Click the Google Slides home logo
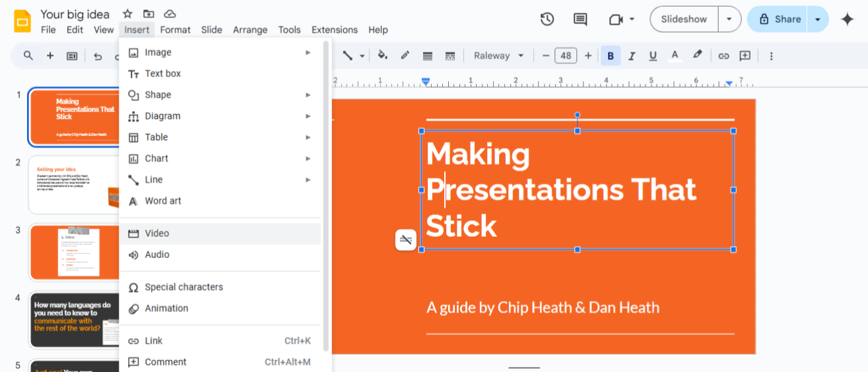 tap(22, 20)
